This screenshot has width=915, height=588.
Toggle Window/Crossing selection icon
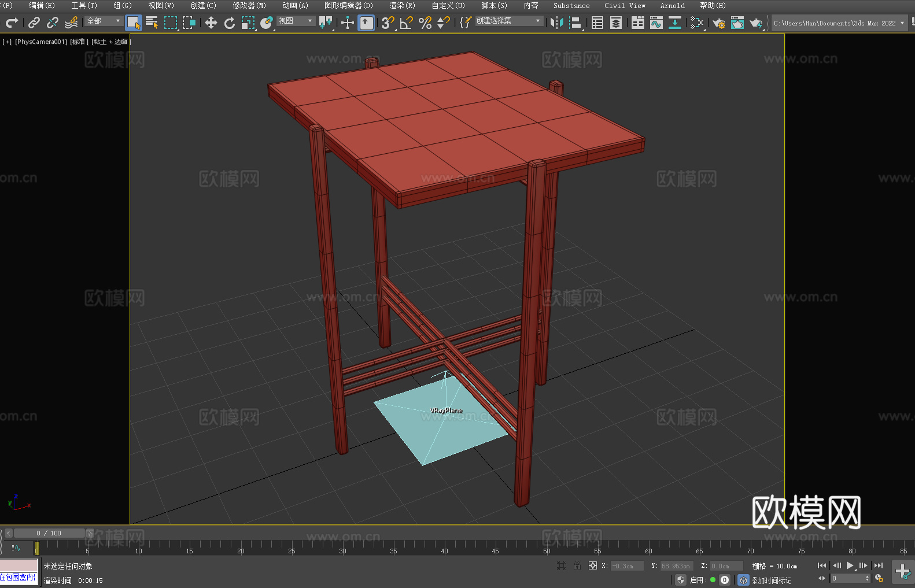pos(189,23)
